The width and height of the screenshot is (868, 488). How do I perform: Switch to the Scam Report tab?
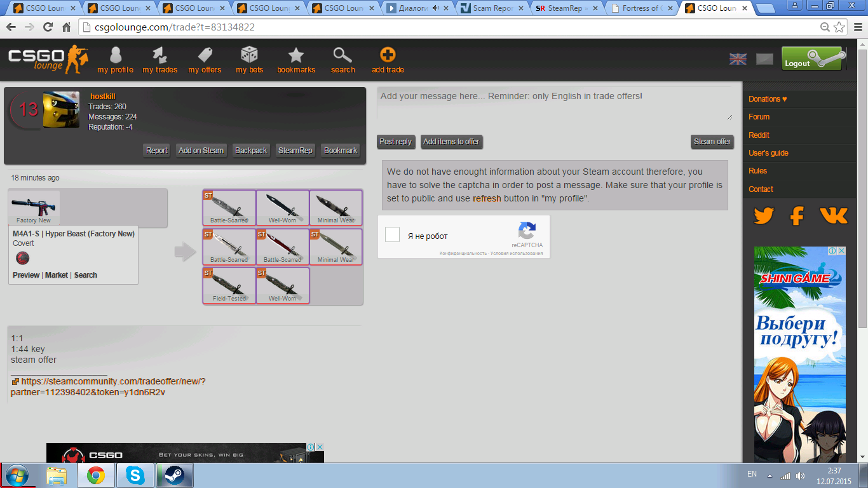click(x=492, y=8)
